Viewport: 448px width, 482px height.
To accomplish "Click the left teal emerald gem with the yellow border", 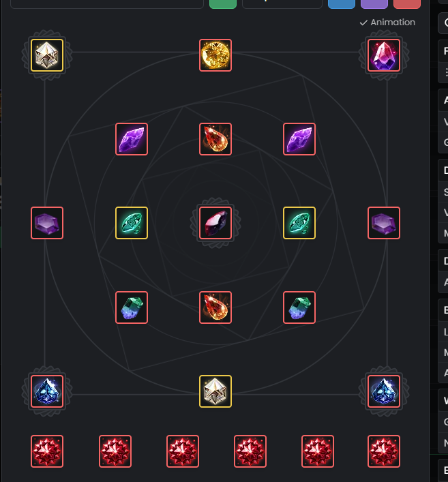I will (132, 223).
